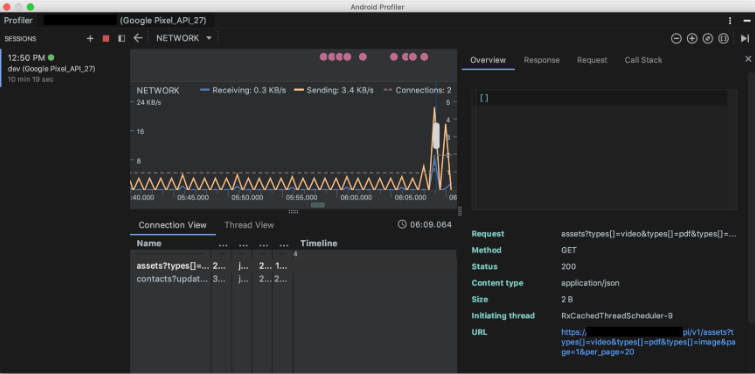
Task: Collapse the sessions sidebar panel
Action: click(121, 39)
